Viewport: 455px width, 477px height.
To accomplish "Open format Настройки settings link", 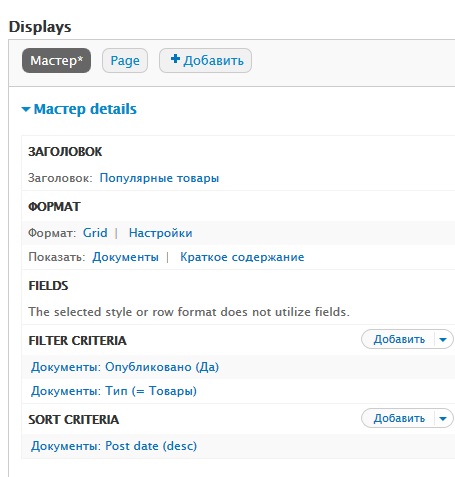I will tap(161, 233).
